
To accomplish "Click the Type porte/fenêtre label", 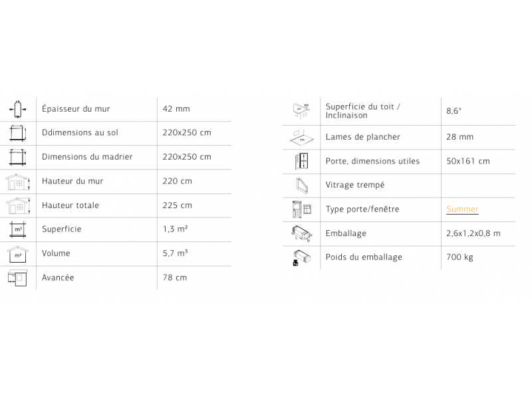I will tap(362, 209).
